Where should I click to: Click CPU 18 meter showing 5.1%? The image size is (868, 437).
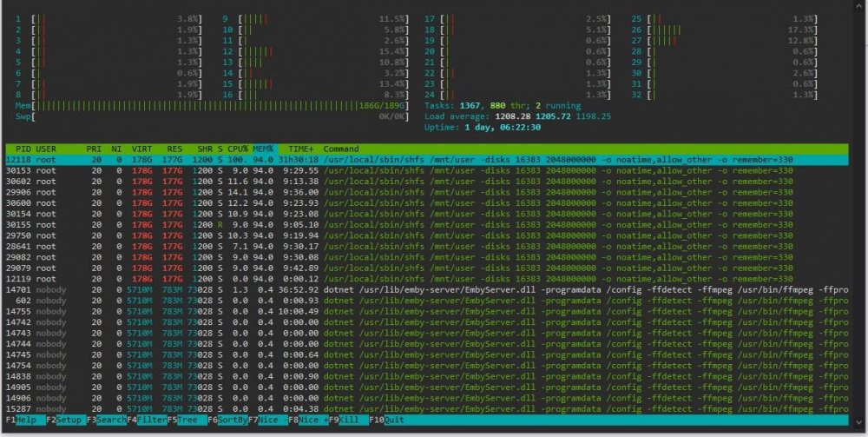(518, 30)
